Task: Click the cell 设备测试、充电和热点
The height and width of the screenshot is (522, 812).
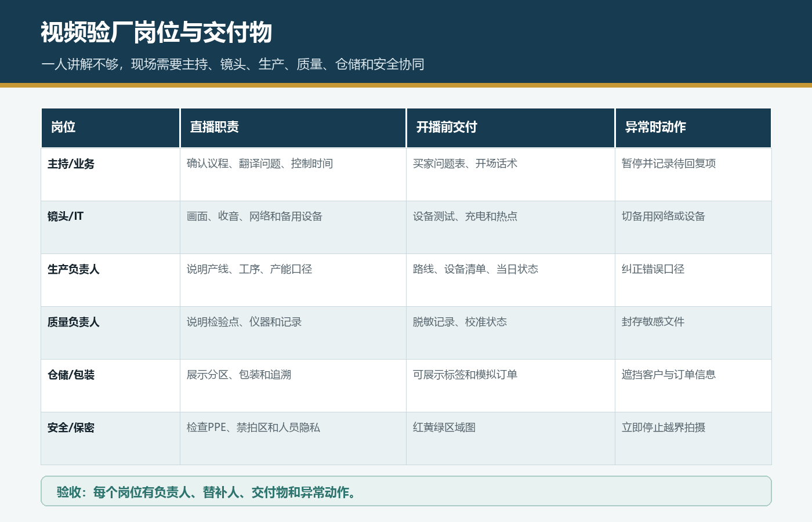Action: click(510, 227)
